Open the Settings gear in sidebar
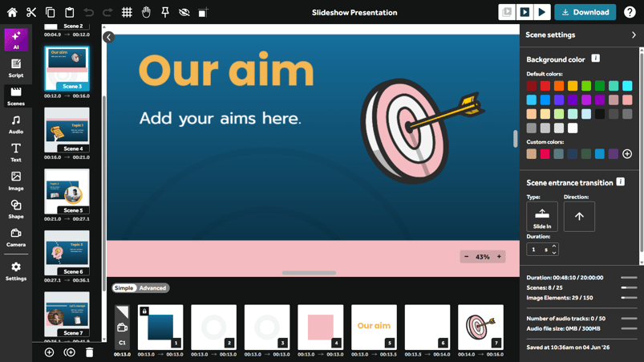 [x=16, y=271]
